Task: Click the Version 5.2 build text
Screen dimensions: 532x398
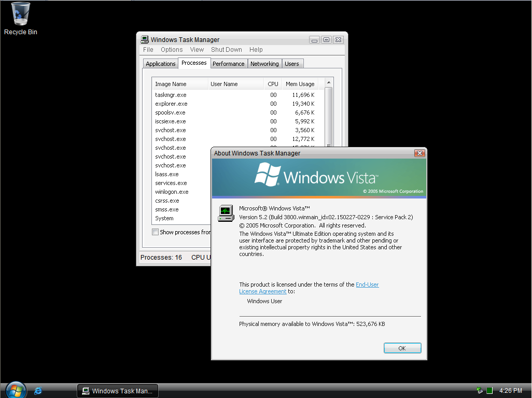Action: click(326, 217)
